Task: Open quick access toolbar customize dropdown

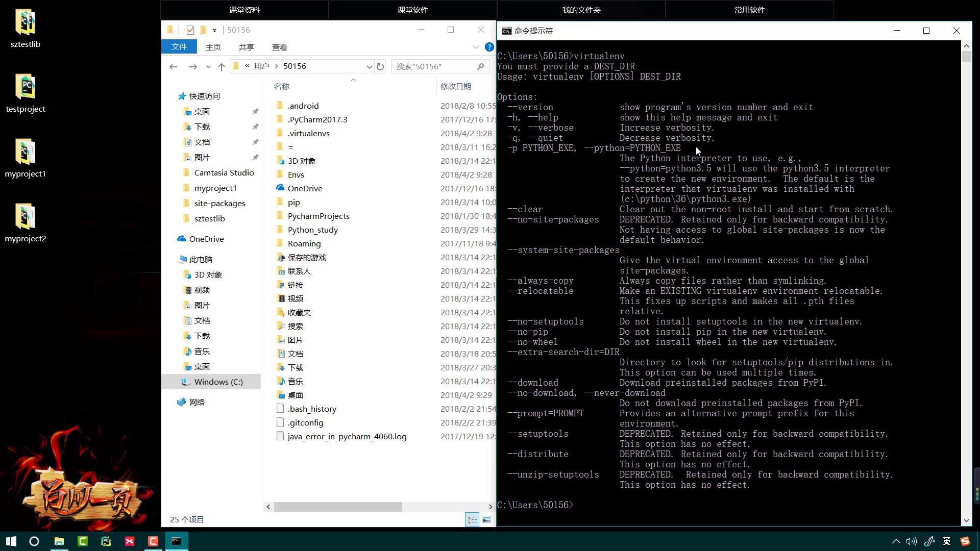Action: (214, 30)
